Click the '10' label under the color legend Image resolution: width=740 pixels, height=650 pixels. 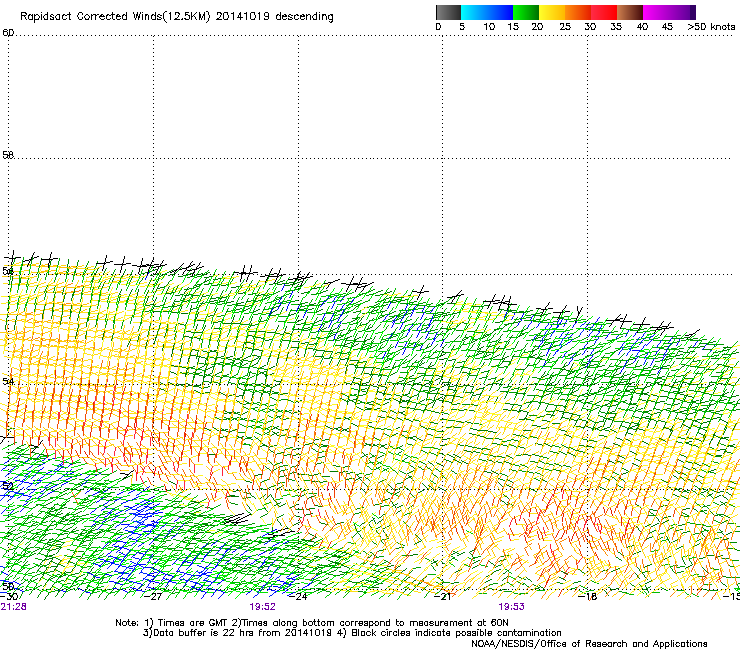pos(489,26)
